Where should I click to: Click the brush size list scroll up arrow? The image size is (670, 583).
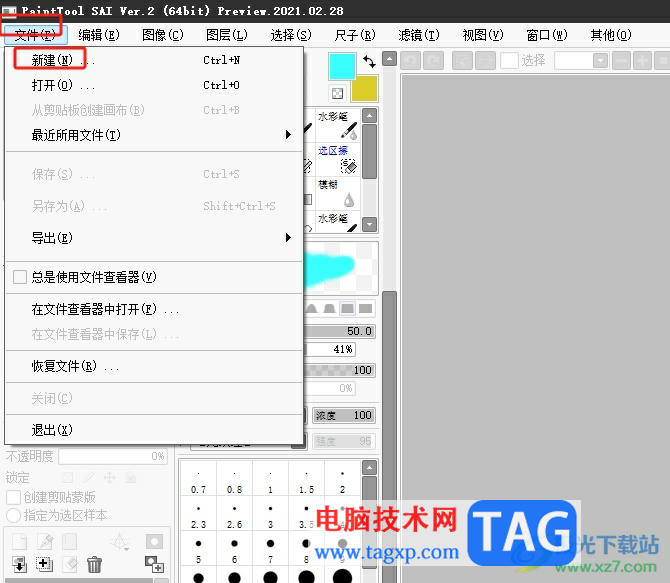[x=370, y=467]
